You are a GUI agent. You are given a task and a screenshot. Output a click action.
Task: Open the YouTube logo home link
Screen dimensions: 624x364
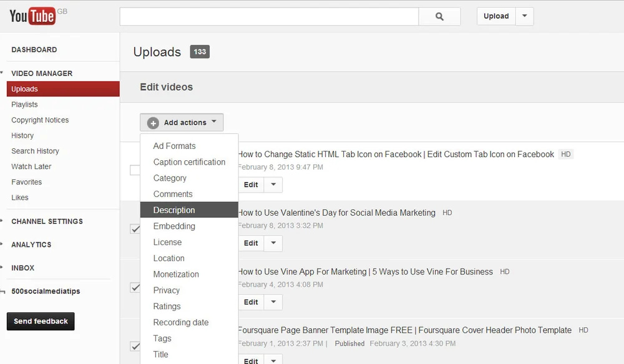point(32,16)
